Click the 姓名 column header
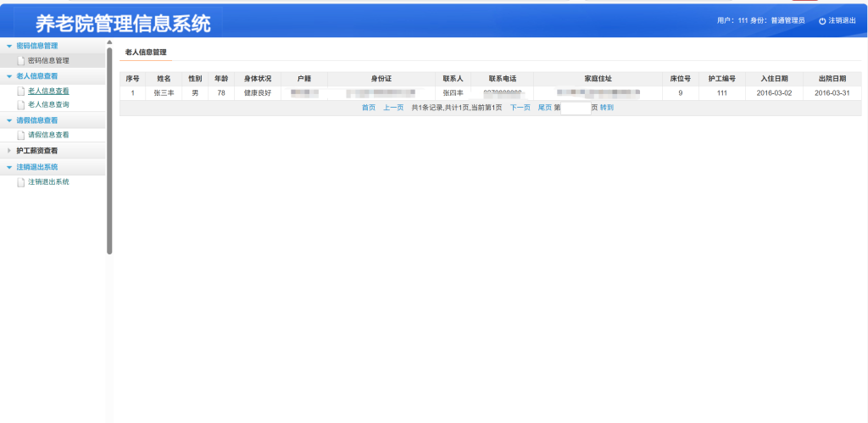The image size is (868, 423). [x=164, y=79]
